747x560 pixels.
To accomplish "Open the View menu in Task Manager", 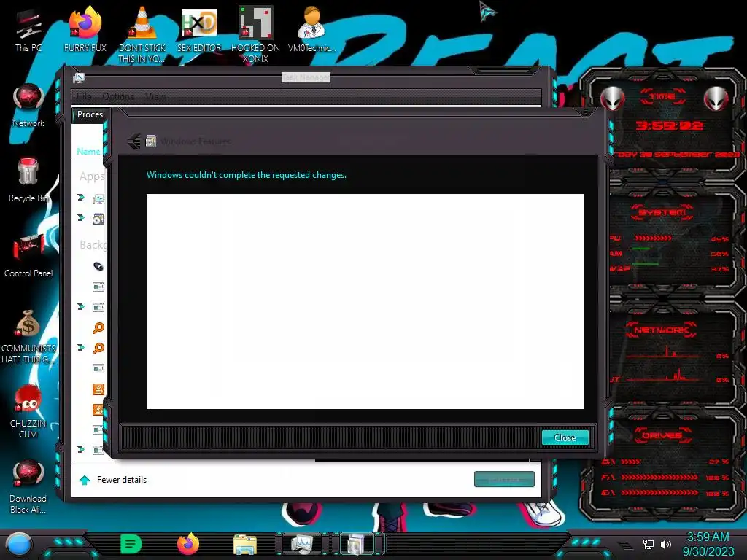I will [155, 96].
